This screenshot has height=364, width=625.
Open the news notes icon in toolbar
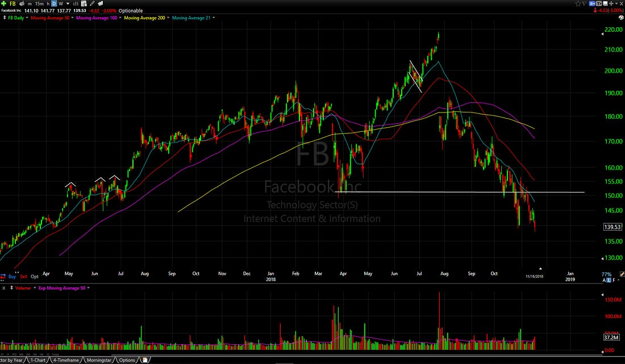click(101, 3)
